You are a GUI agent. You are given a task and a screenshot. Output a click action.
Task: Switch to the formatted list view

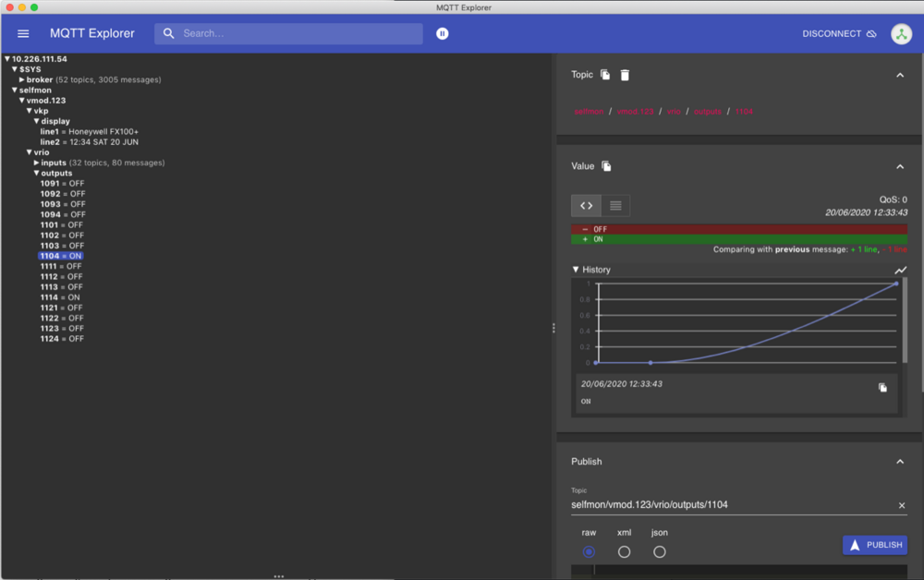click(x=615, y=205)
